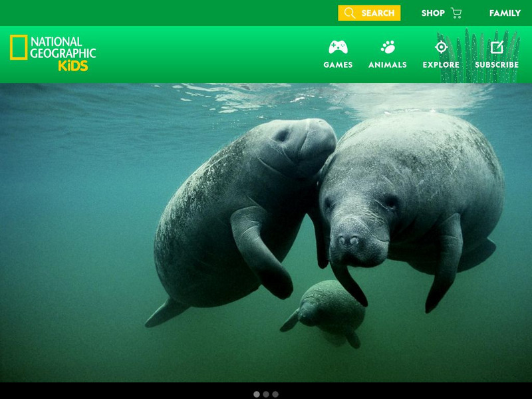Switch to the ANIMALS section
Screen dimensions: 532x399
[x=389, y=65]
